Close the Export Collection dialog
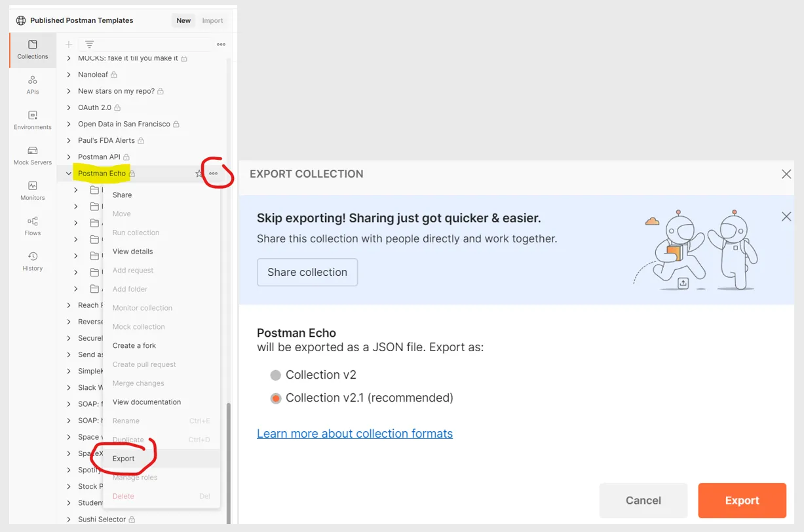 coord(786,174)
